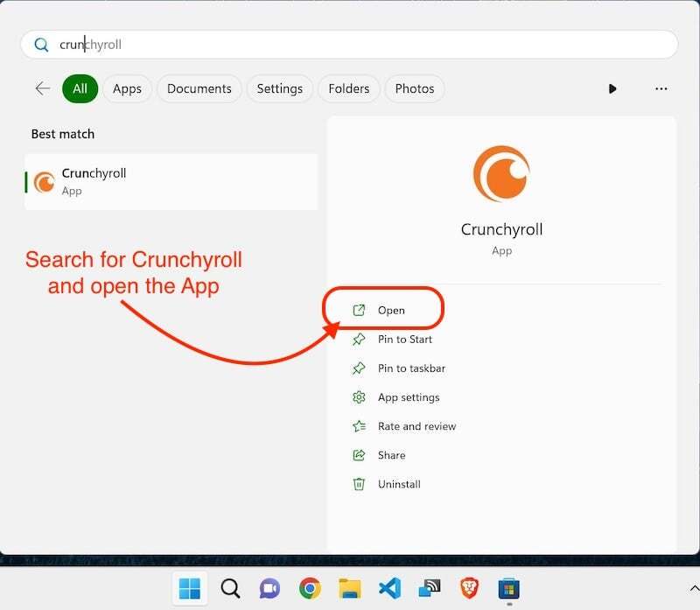Switch to the Folders filter tab
The height and width of the screenshot is (610, 700).
point(348,88)
